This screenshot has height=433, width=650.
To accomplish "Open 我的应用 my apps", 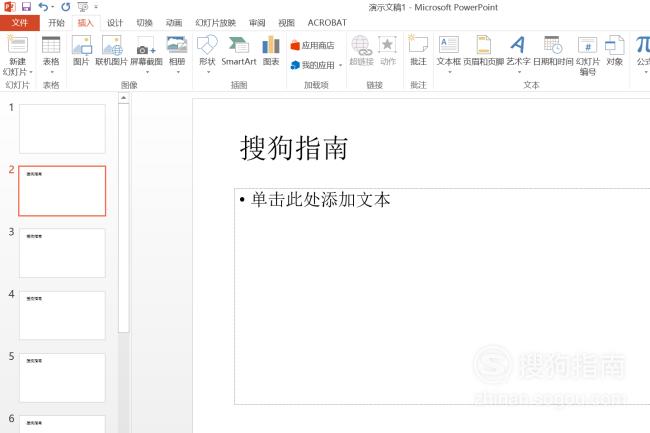I will coord(313,65).
